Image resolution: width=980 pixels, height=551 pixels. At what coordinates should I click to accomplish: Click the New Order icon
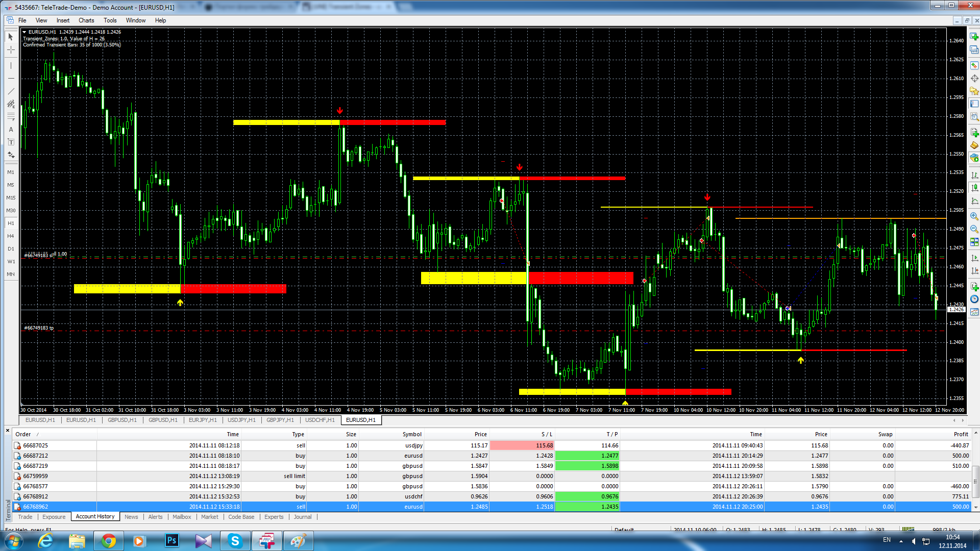[974, 133]
